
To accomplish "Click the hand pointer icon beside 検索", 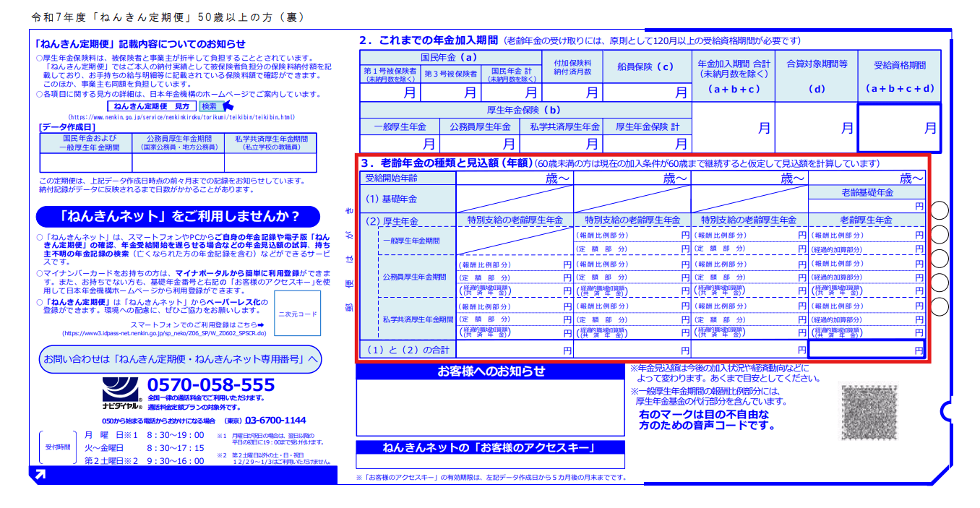I will click(229, 106).
